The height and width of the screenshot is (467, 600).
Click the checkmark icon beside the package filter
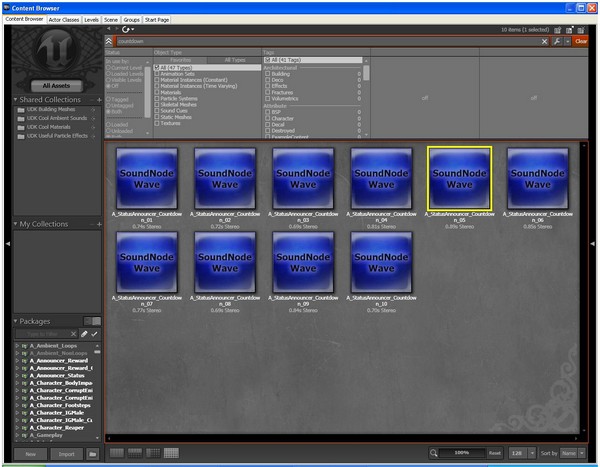point(94,334)
